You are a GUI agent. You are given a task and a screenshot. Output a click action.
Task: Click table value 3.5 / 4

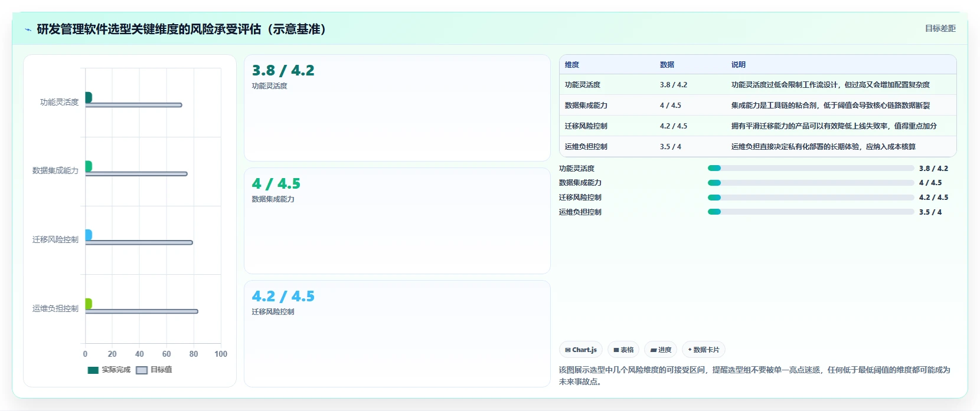tap(670, 147)
